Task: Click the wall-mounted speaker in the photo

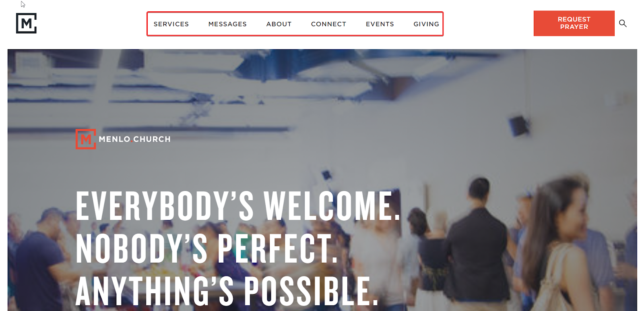Action: pyautogui.click(x=518, y=125)
